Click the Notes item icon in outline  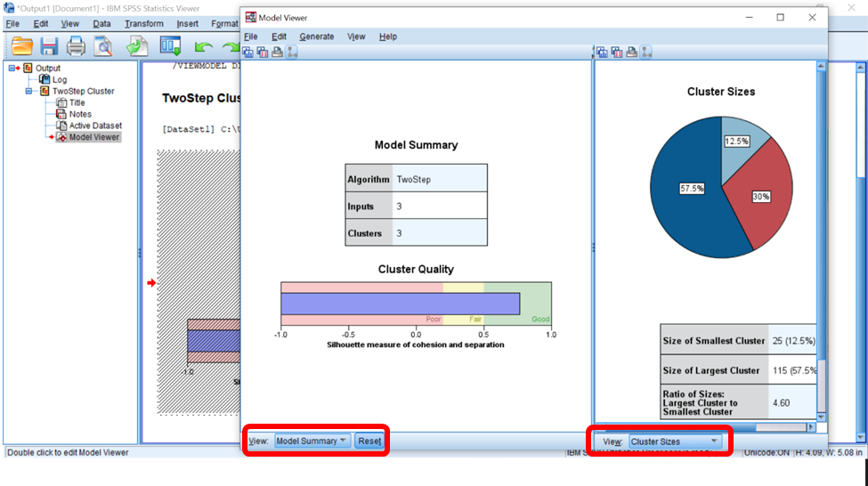(61, 114)
